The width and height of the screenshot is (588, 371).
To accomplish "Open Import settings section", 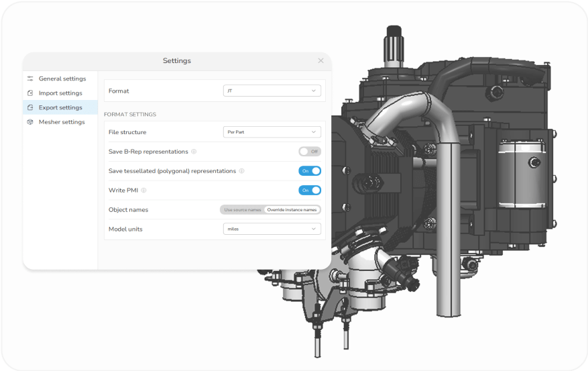I will (x=60, y=93).
